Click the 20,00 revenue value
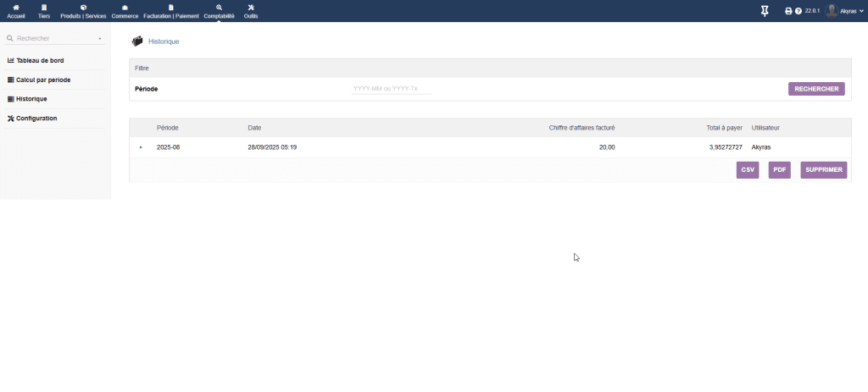 tap(607, 147)
